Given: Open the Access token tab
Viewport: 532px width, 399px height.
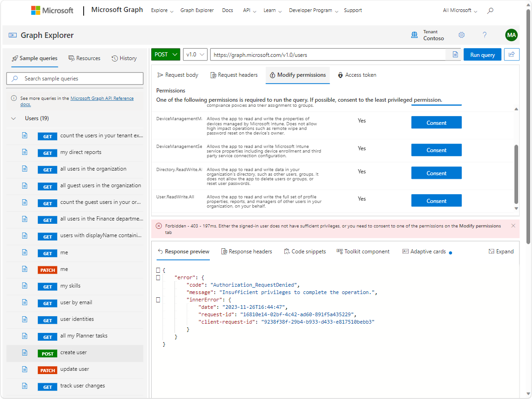Looking at the screenshot, I should 357,75.
